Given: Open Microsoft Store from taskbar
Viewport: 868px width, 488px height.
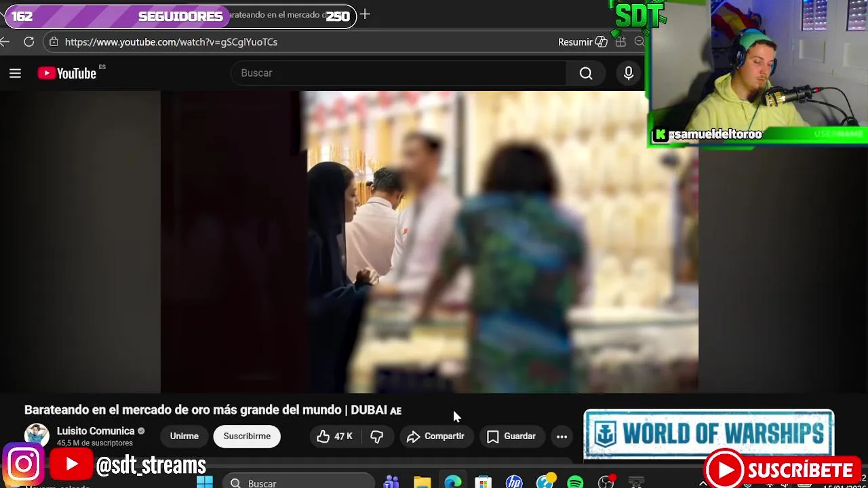Looking at the screenshot, I should 484,483.
